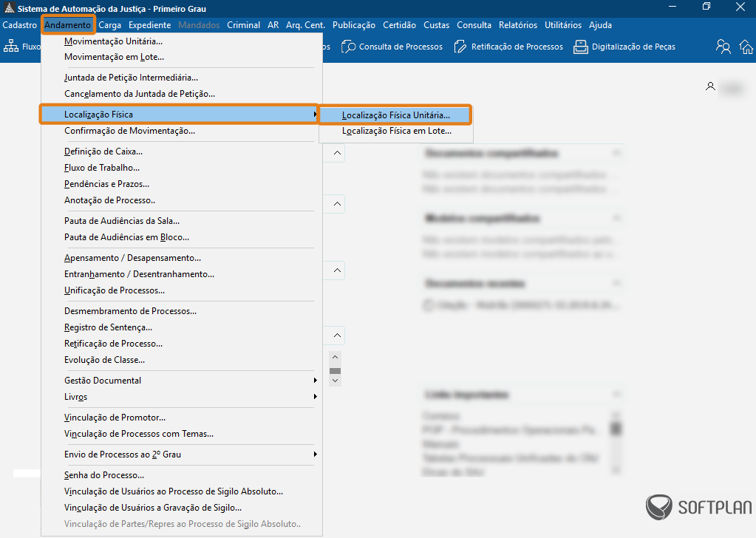Open the Cadastro menu
This screenshot has height=538, width=756.
(x=20, y=25)
